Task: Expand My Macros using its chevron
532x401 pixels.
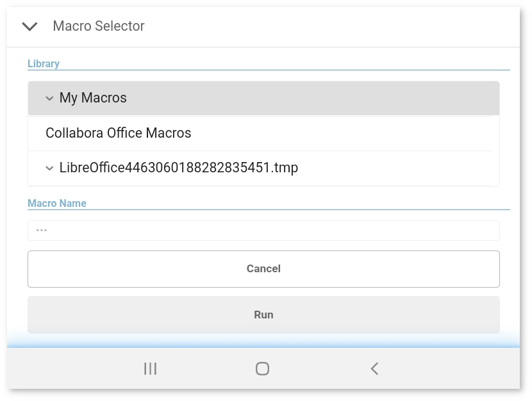Action: (x=49, y=98)
